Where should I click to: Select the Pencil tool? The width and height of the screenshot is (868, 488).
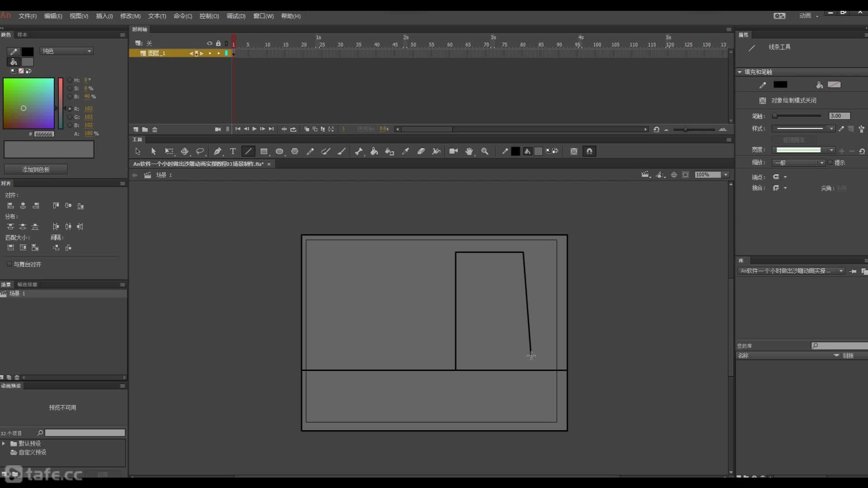coord(310,151)
